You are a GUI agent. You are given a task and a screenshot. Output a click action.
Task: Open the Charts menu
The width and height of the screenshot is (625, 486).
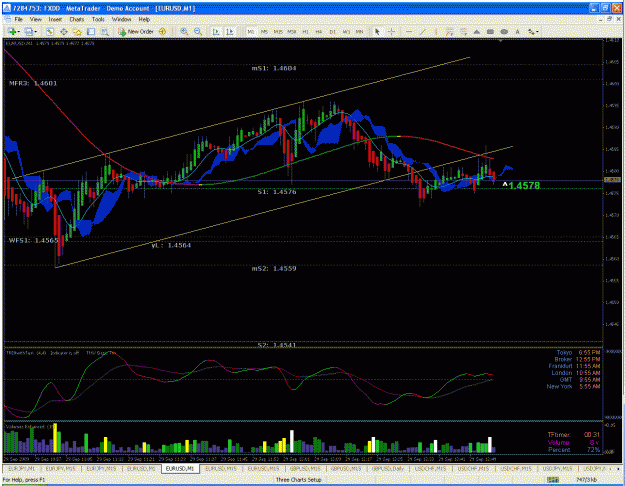77,19
